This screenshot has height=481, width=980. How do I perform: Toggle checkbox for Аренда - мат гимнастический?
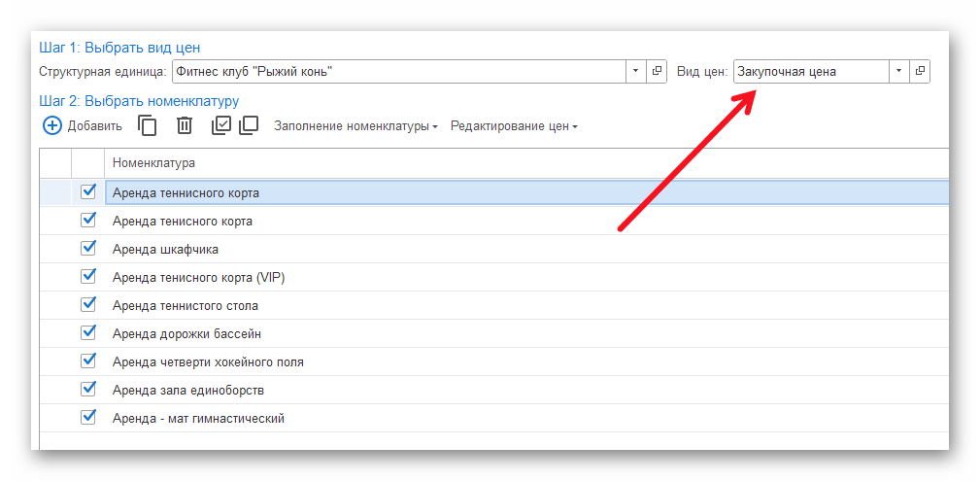point(88,418)
